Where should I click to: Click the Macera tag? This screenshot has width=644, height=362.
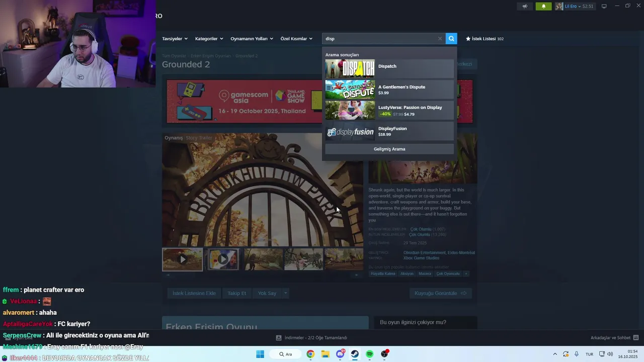[425, 274]
